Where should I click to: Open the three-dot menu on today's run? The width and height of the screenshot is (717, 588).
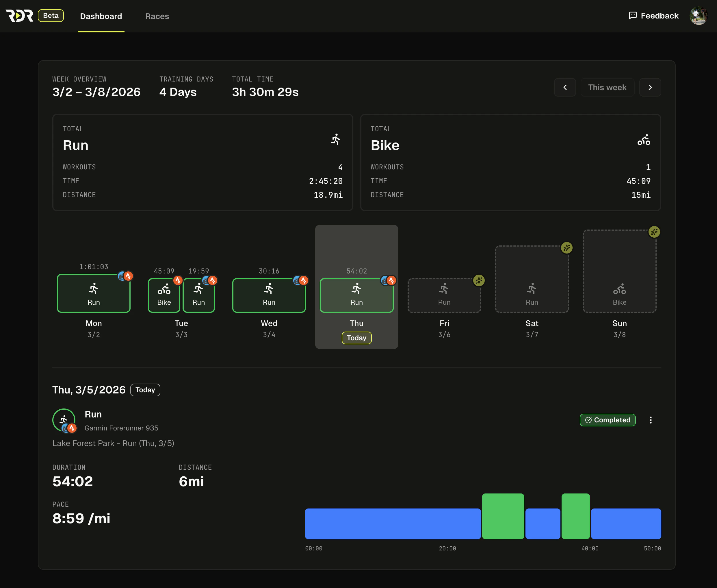[x=651, y=420]
